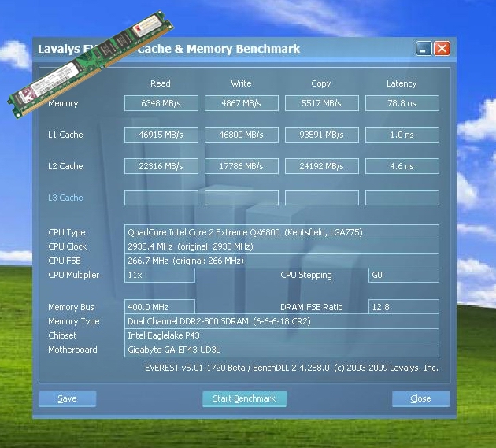Click the Memory Latency value 78.8 ns
The image size is (496, 448).
coord(402,103)
